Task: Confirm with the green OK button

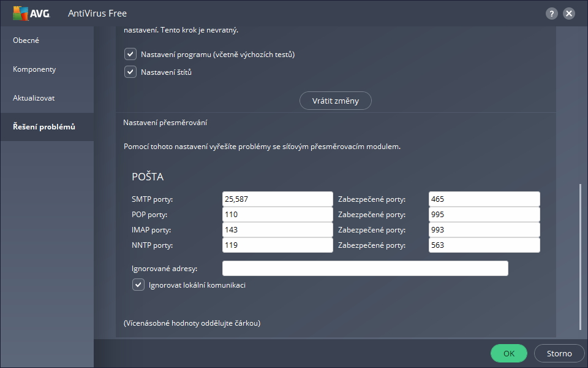Action: tap(508, 353)
